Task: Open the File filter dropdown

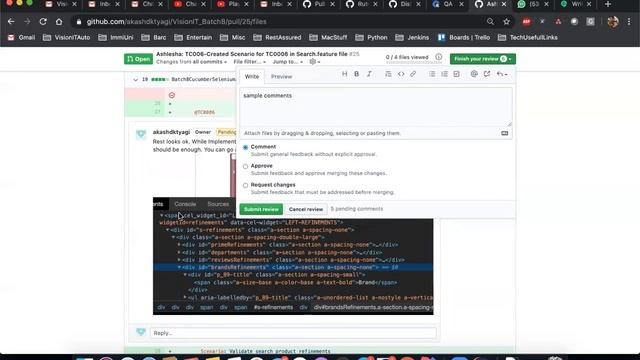Action: [249, 62]
